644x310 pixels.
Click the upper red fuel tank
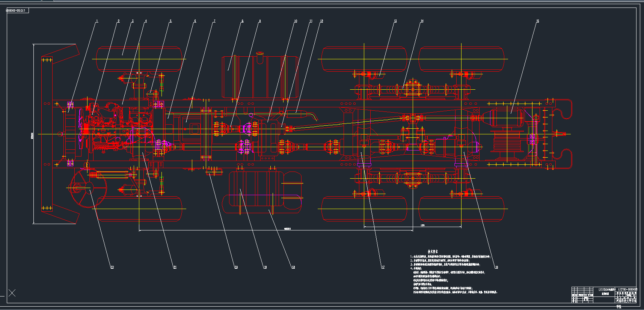259,77
